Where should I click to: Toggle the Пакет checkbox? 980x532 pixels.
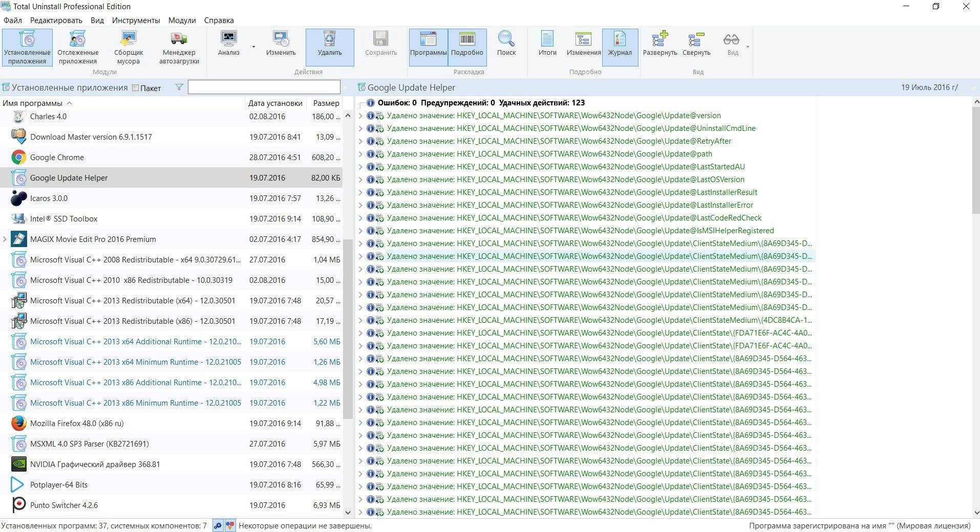coord(136,88)
